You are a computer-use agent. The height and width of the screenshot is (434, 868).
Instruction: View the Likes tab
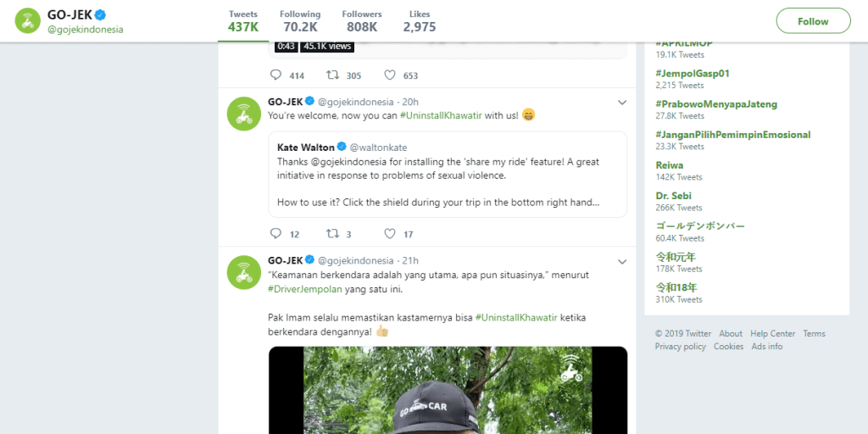pyautogui.click(x=420, y=21)
